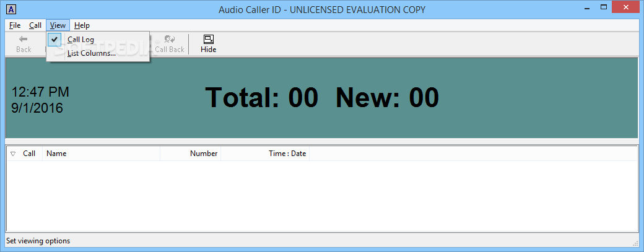Open the Help menu
Viewport: 644px width, 252px height.
click(82, 25)
